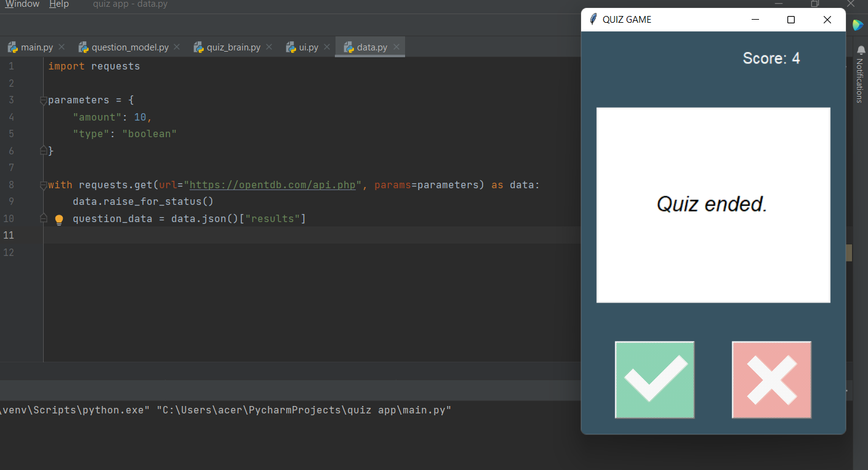868x470 pixels.
Task: Place cursor on 'import requests' line
Action: click(94, 66)
